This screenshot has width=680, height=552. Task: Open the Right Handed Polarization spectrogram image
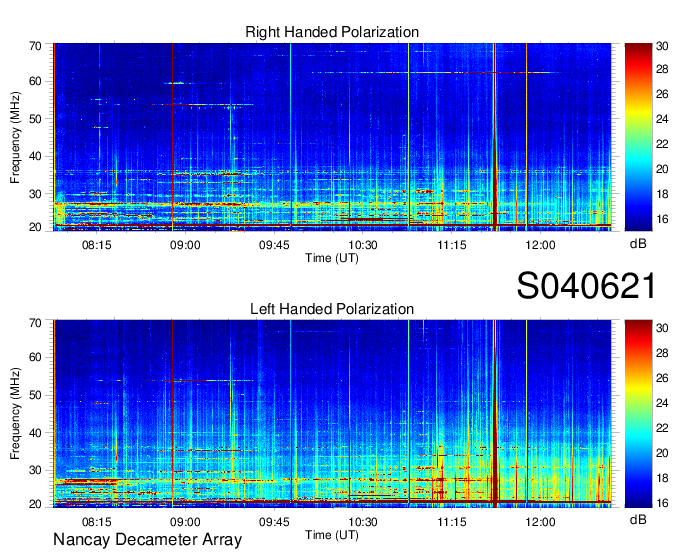click(332, 137)
